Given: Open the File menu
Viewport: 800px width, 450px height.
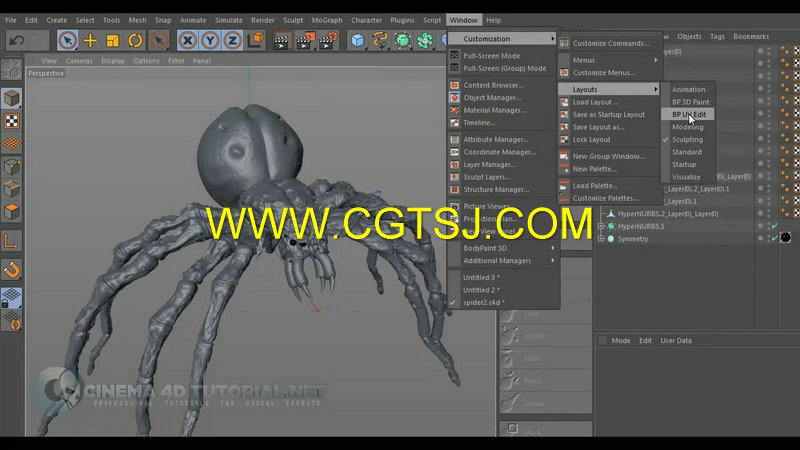Looking at the screenshot, I should 11,20.
